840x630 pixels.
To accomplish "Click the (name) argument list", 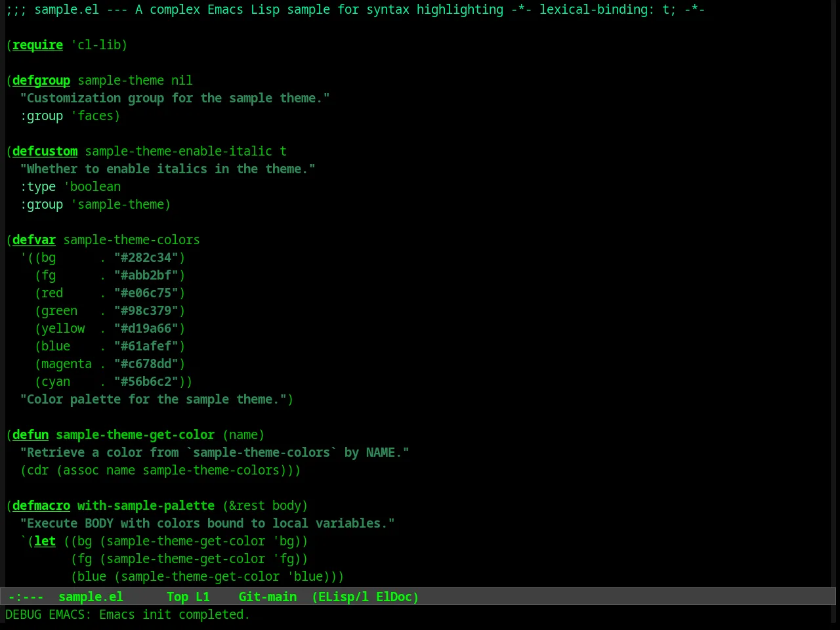I will pyautogui.click(x=243, y=434).
